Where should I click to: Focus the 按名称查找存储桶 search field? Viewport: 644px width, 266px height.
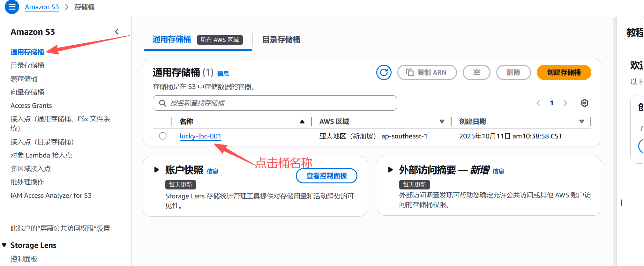pos(275,103)
